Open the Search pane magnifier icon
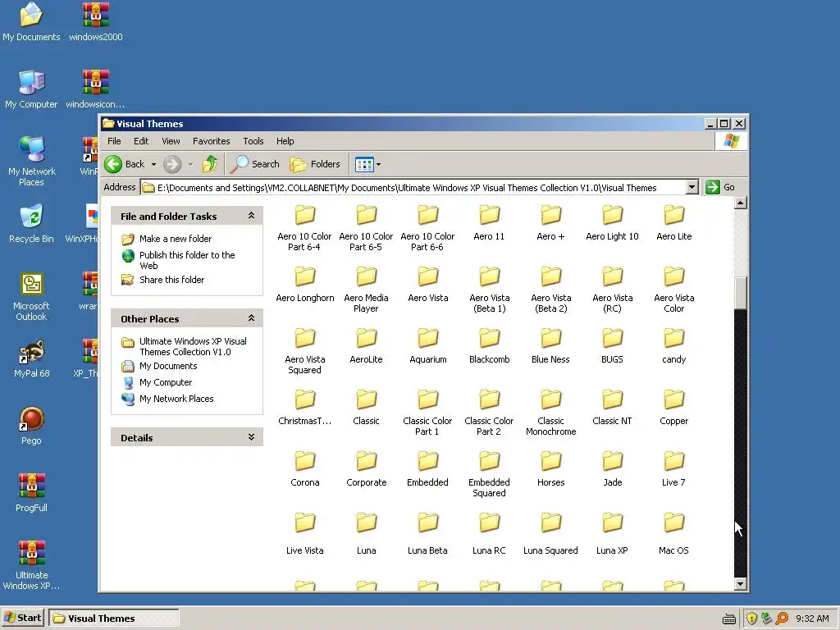 tap(240, 164)
